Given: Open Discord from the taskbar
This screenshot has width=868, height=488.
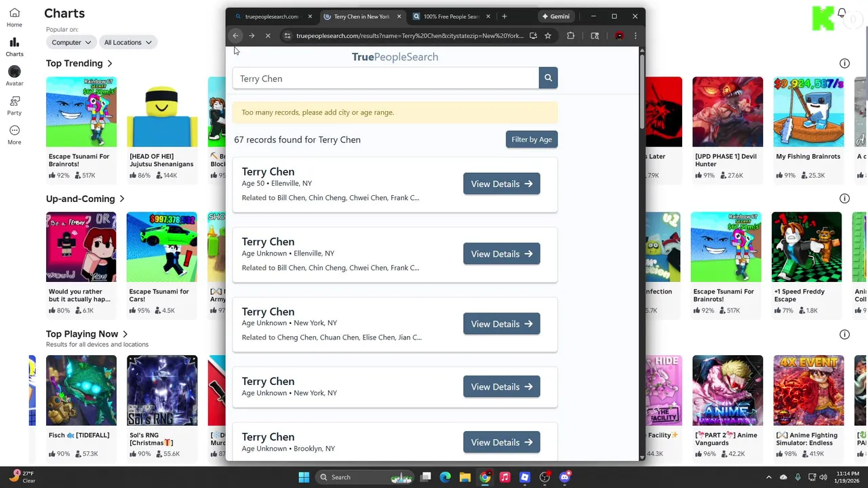Looking at the screenshot, I should pos(565,477).
